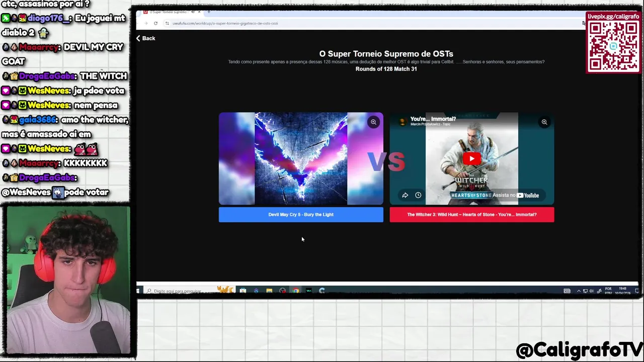Open the share arrow on YouTube embed

click(405, 195)
